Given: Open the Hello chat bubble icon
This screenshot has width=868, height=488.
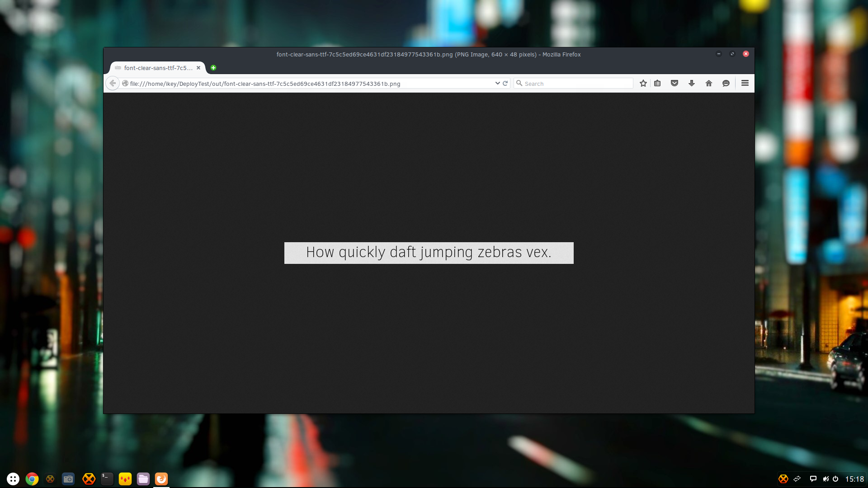Looking at the screenshot, I should tap(726, 84).
